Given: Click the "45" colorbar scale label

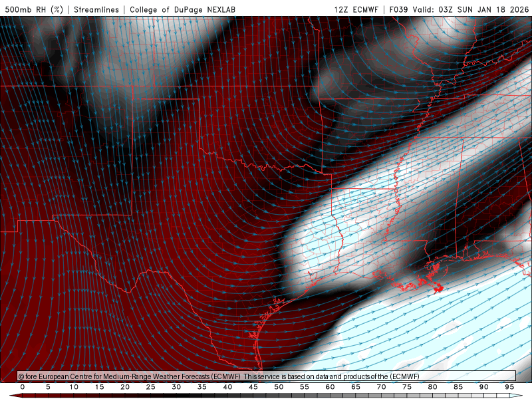Looking at the screenshot, I should point(253,387).
